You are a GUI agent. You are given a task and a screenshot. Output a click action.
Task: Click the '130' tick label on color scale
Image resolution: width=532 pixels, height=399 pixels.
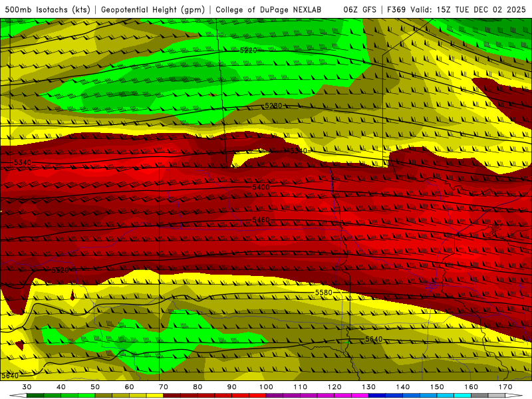368,387
